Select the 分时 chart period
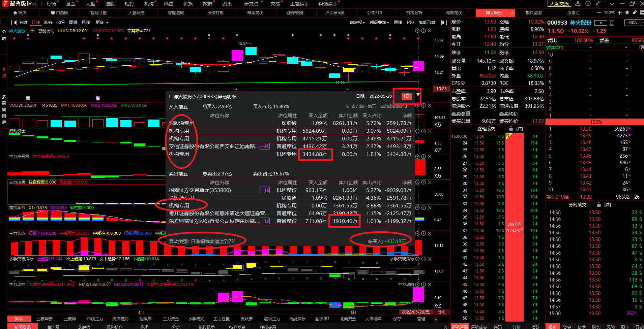The image size is (644, 329). tap(23, 23)
